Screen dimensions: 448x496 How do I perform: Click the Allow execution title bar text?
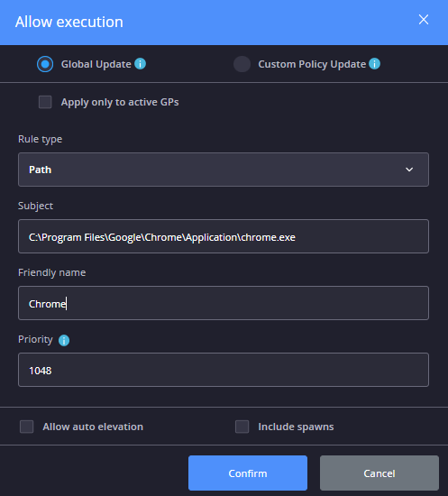(69, 22)
